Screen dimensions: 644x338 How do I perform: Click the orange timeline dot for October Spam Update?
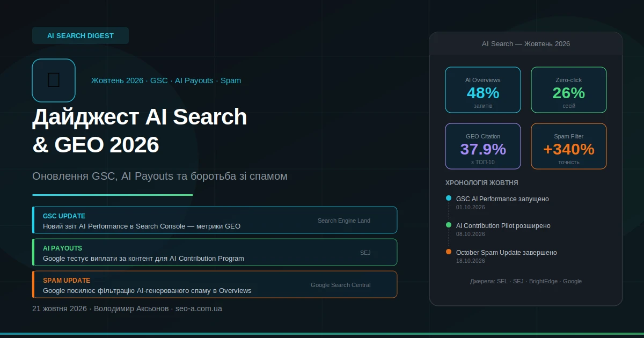(x=449, y=252)
